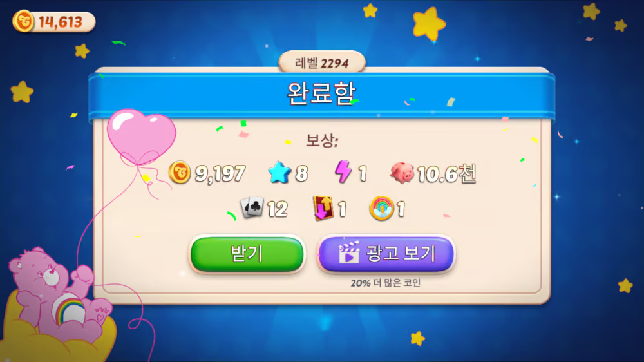This screenshot has width=644, height=362.
Task: Click the clapperboard icon on the ad button
Action: pyautogui.click(x=348, y=252)
